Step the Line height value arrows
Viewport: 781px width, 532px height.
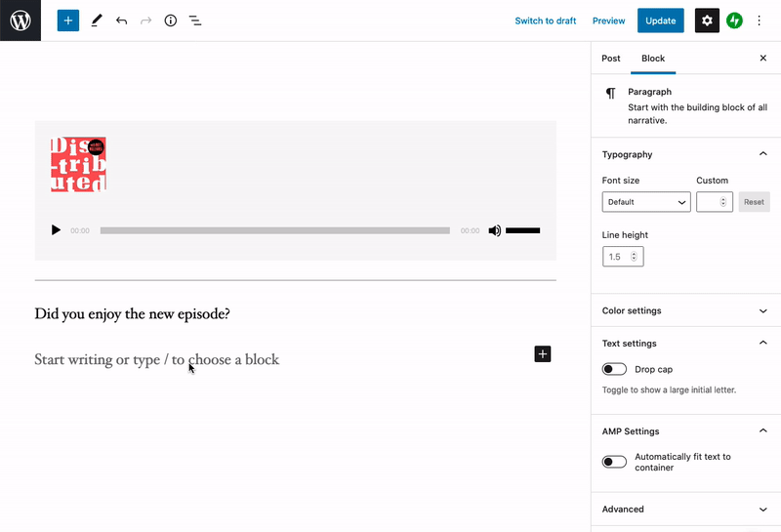(634, 257)
